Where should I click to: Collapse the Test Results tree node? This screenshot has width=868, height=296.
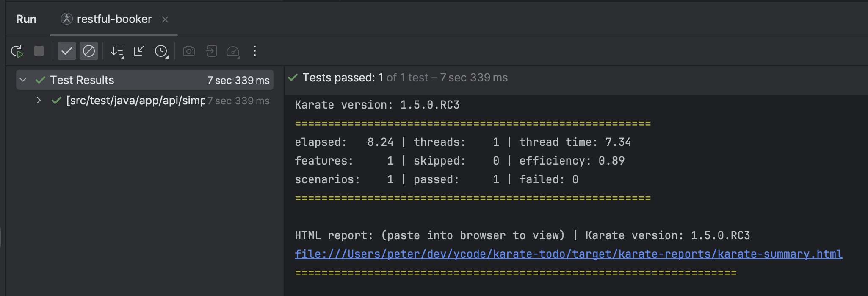23,80
